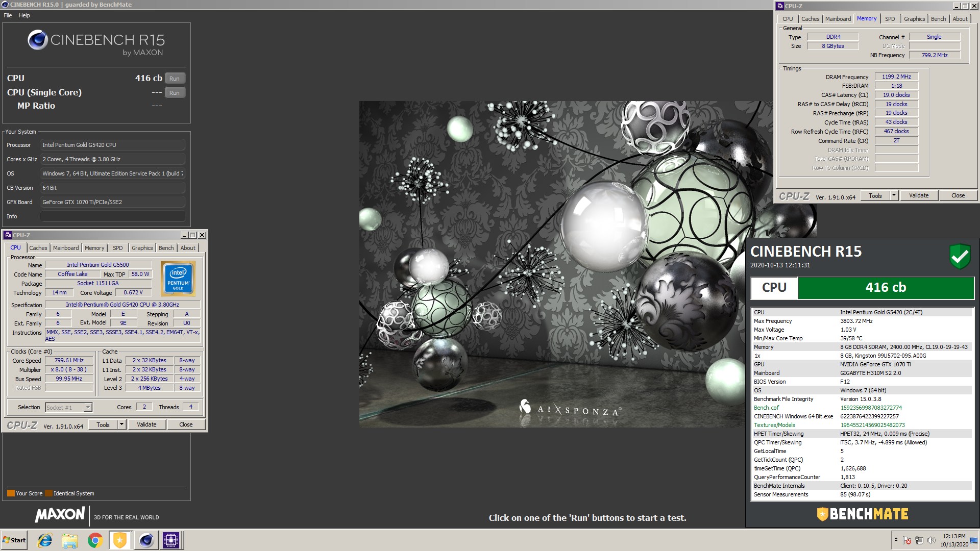
Task: Click Validate in lower-left CPU-Z
Action: (x=146, y=424)
